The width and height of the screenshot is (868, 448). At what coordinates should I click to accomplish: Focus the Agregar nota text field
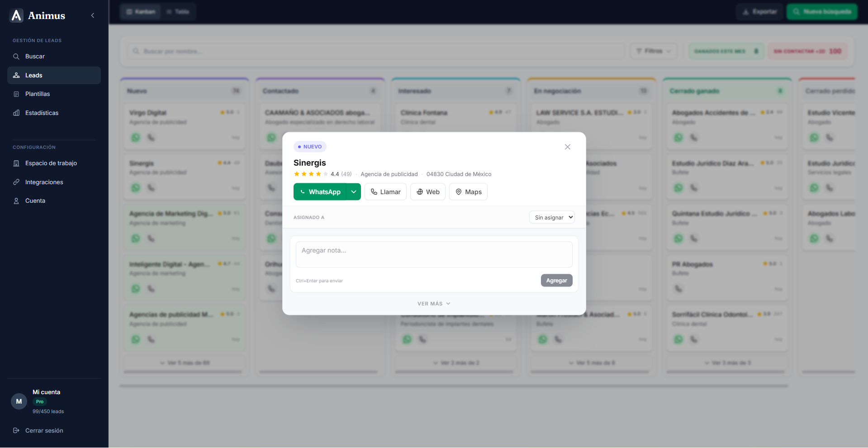pyautogui.click(x=434, y=254)
